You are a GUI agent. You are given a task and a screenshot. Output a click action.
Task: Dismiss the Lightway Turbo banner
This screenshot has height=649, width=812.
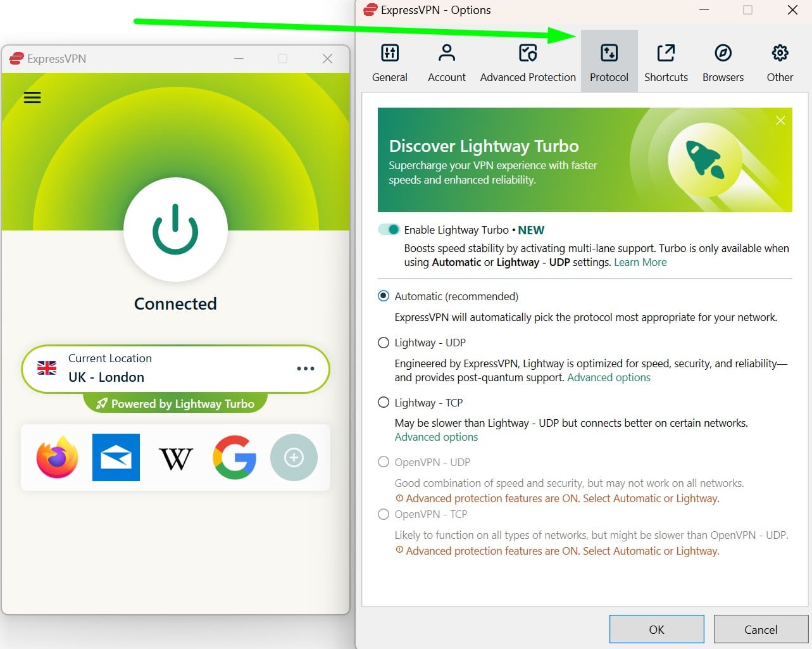pos(780,120)
